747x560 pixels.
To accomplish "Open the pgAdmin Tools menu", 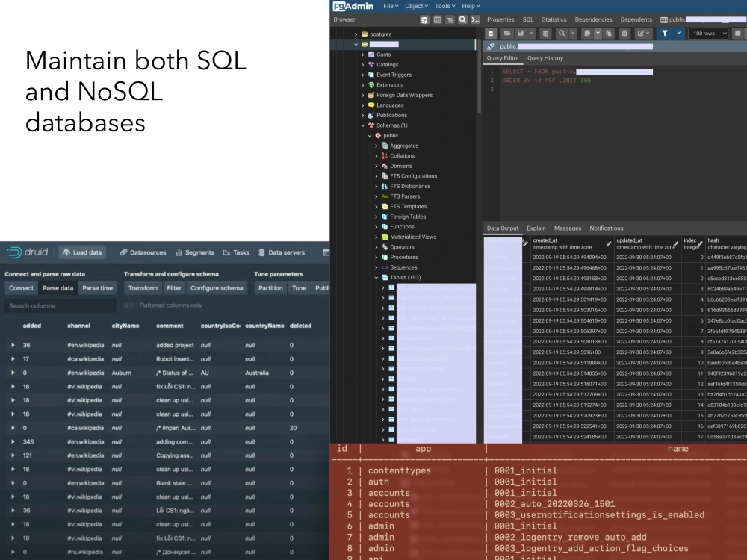I will pyautogui.click(x=445, y=6).
